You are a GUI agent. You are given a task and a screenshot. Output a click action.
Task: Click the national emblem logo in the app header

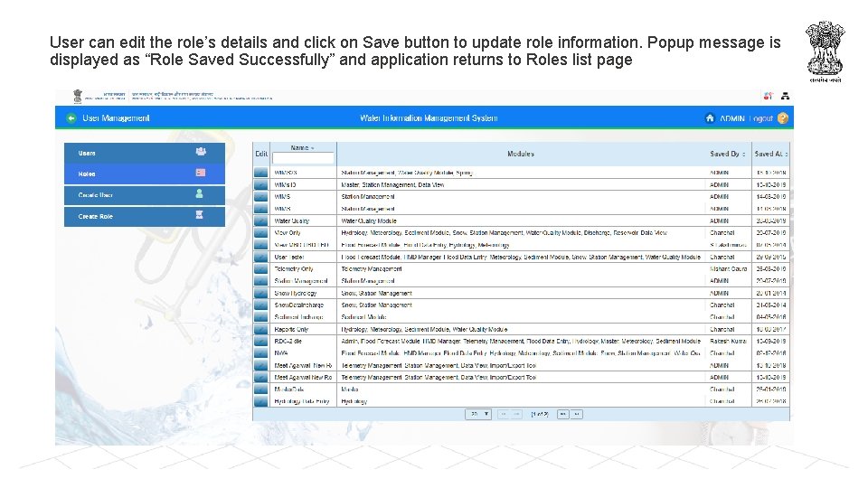click(x=78, y=96)
